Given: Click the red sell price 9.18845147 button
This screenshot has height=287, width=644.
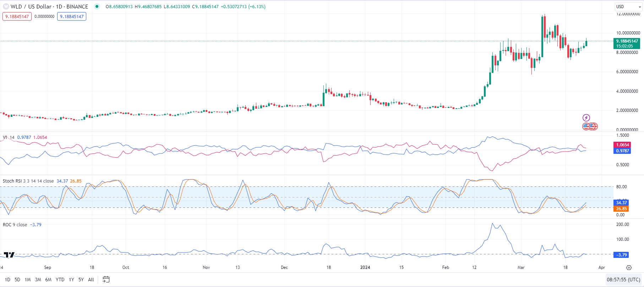Looking at the screenshot, I should 17,16.
